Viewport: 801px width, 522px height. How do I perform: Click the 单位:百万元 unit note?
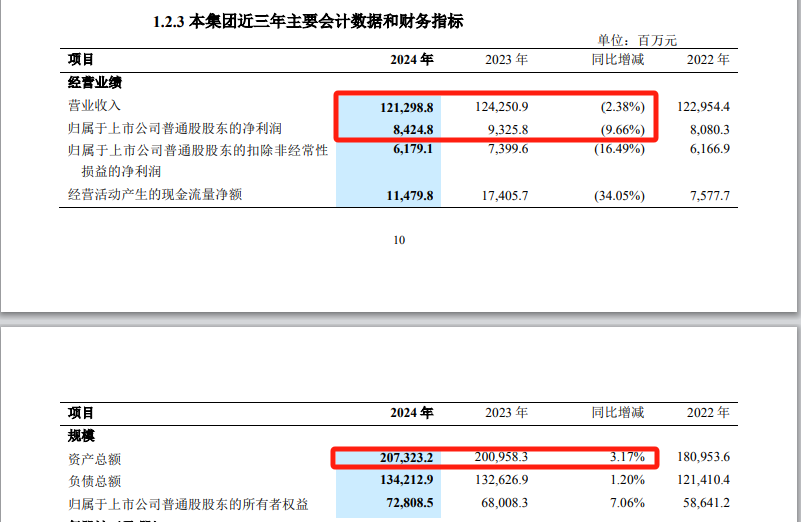coord(638,40)
